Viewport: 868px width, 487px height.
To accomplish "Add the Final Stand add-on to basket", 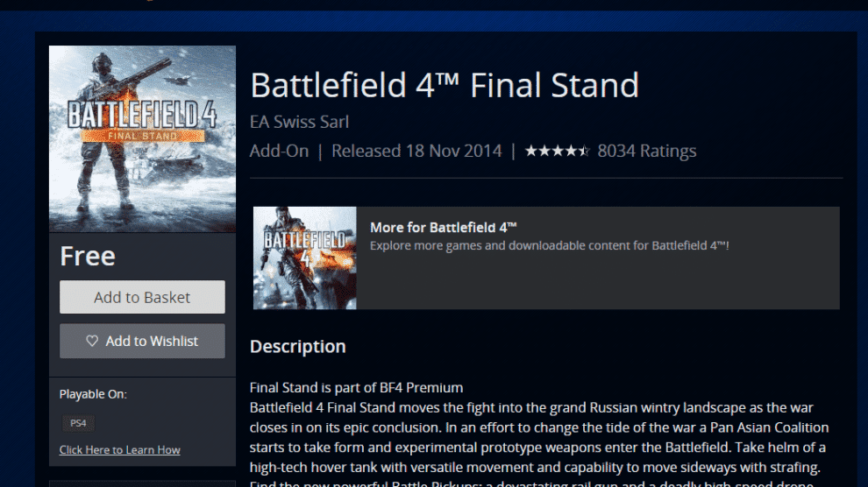I will (142, 298).
